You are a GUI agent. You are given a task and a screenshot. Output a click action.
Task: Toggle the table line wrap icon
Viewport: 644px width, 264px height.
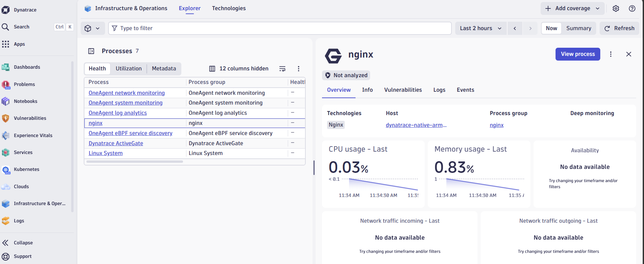coord(282,69)
